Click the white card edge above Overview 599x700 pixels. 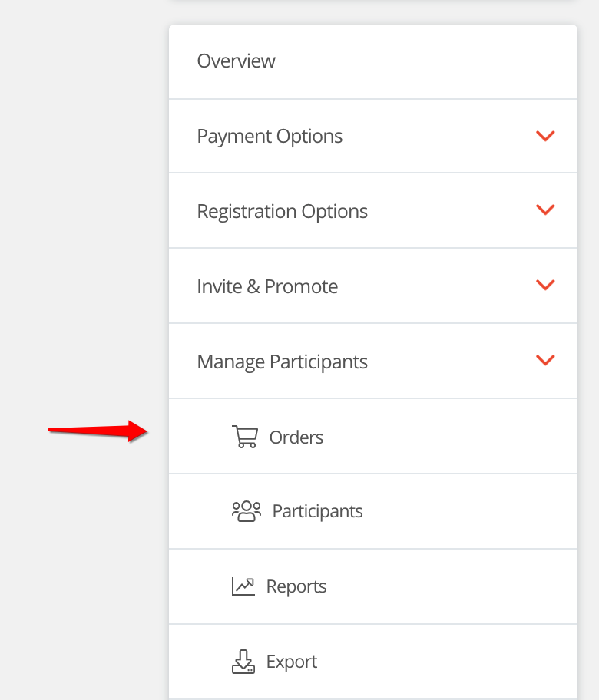pyautogui.click(x=372, y=29)
